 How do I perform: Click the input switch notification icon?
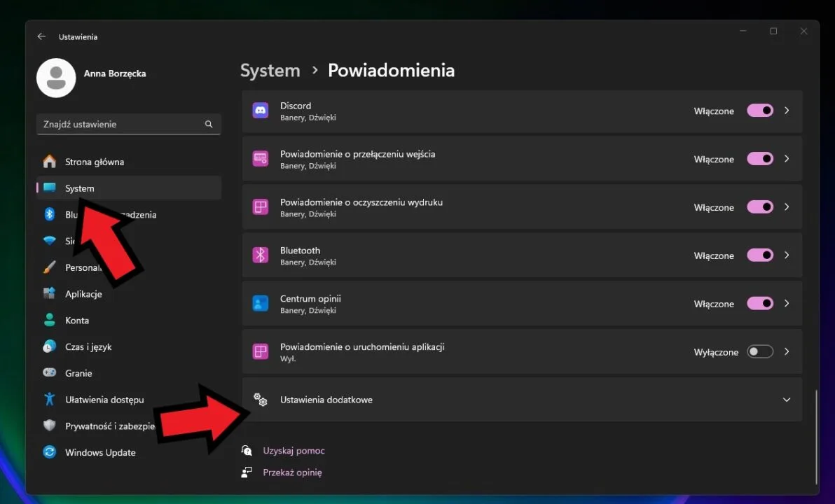tap(261, 159)
